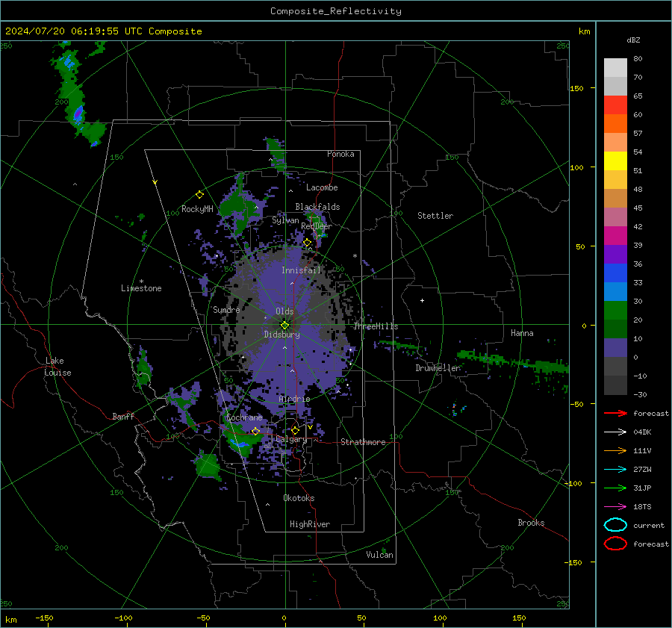The width and height of the screenshot is (672, 628).
Task: Click the white plus marker west of Hanna
Action: (422, 300)
